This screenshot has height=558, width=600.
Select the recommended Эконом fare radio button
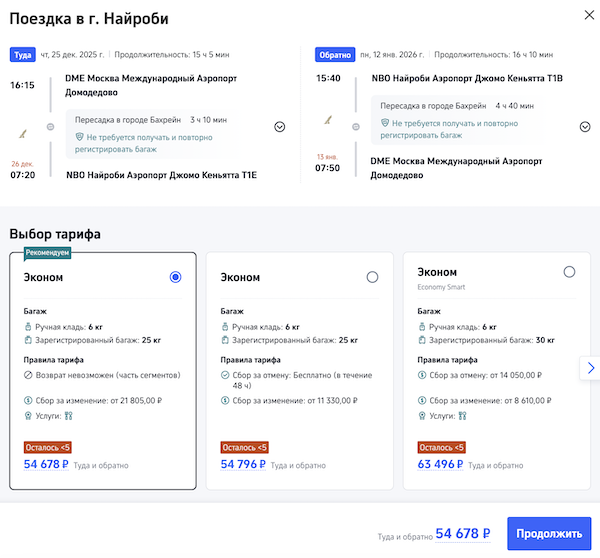click(176, 277)
